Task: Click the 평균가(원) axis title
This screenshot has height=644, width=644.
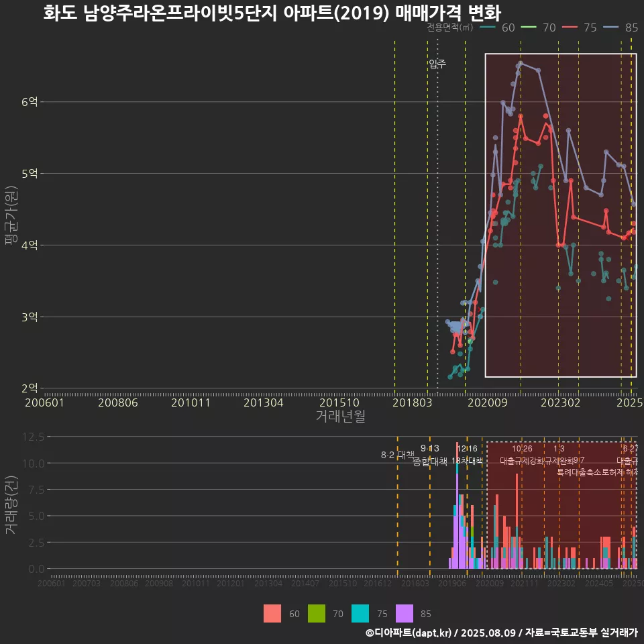Action: (11, 215)
